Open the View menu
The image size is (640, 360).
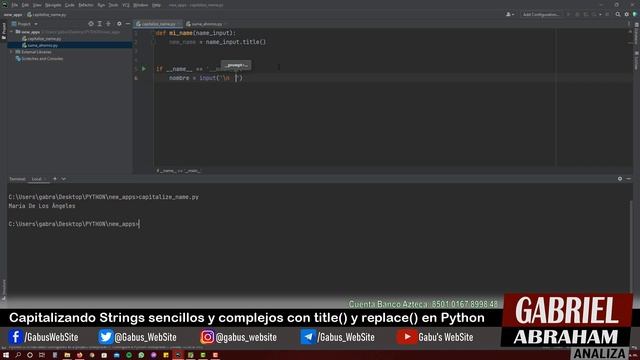click(37, 5)
